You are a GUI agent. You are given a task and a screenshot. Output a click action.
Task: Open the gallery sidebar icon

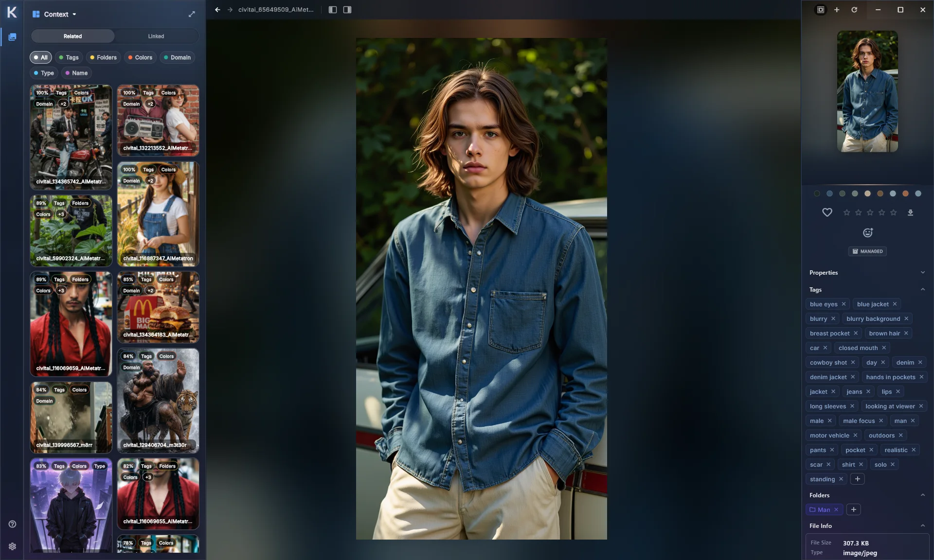tap(12, 37)
